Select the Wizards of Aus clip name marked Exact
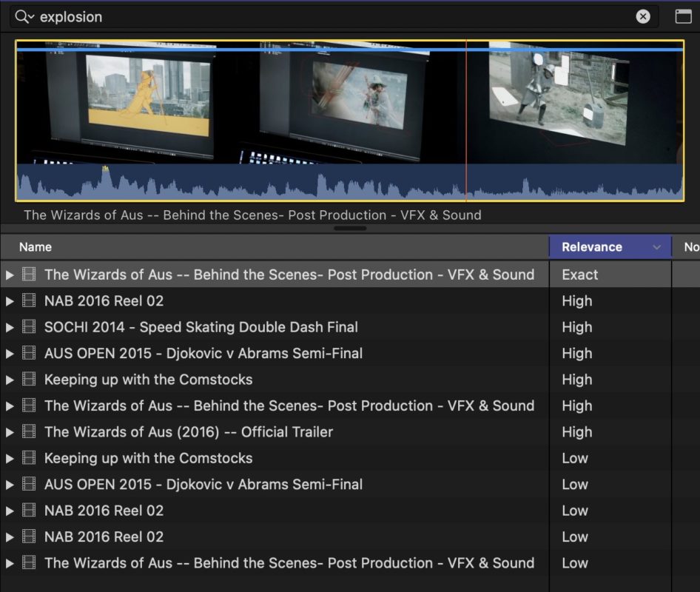The height and width of the screenshot is (592, 700). (289, 275)
